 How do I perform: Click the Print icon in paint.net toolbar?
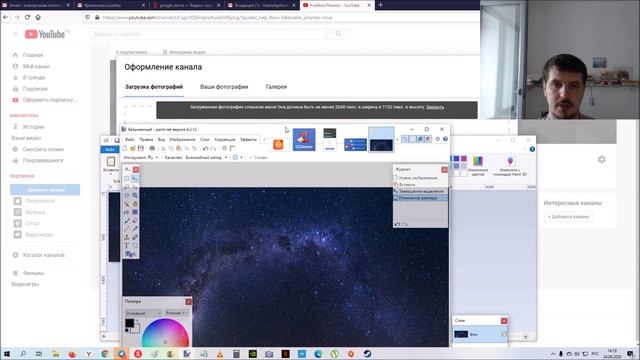click(152, 148)
